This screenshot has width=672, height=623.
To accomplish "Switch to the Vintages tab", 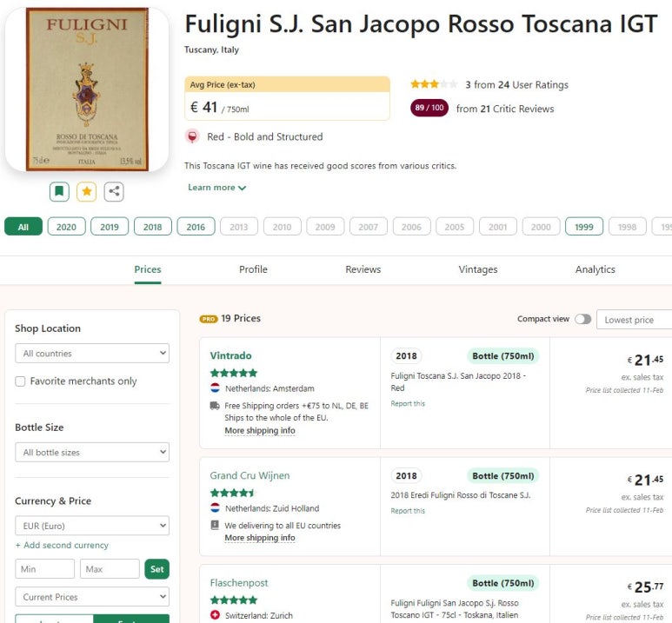I will click(478, 269).
